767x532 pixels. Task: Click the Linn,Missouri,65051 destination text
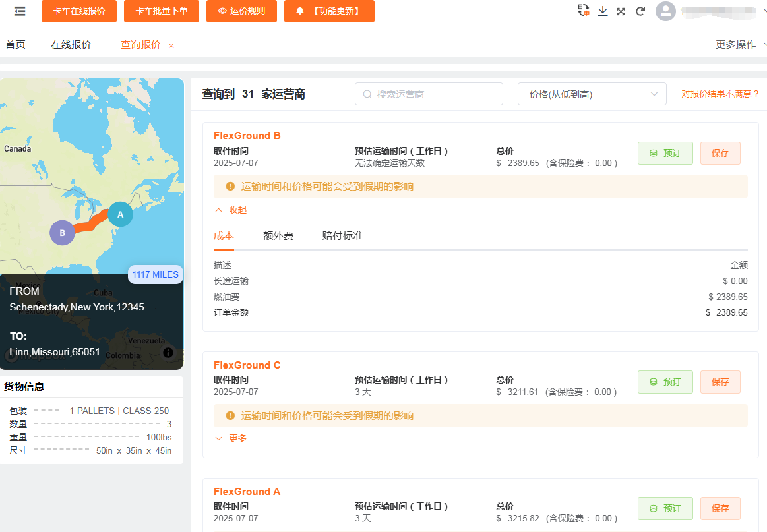click(55, 352)
